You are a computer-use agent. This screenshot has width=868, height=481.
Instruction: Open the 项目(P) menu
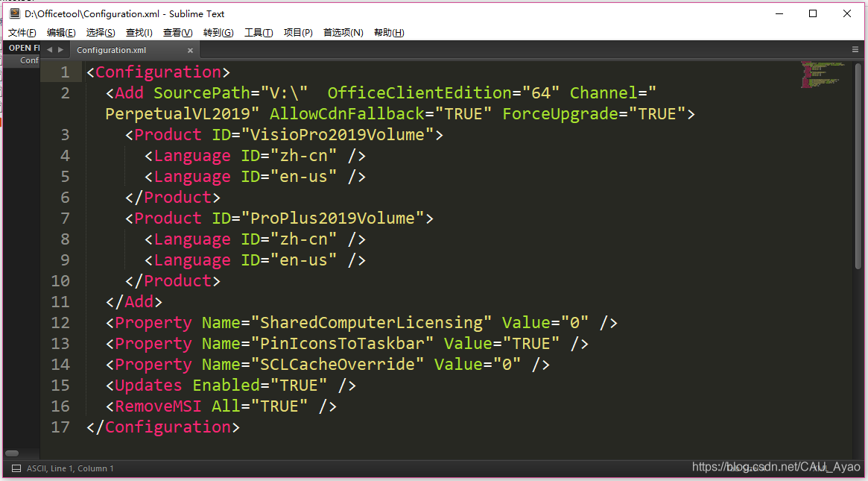click(298, 33)
